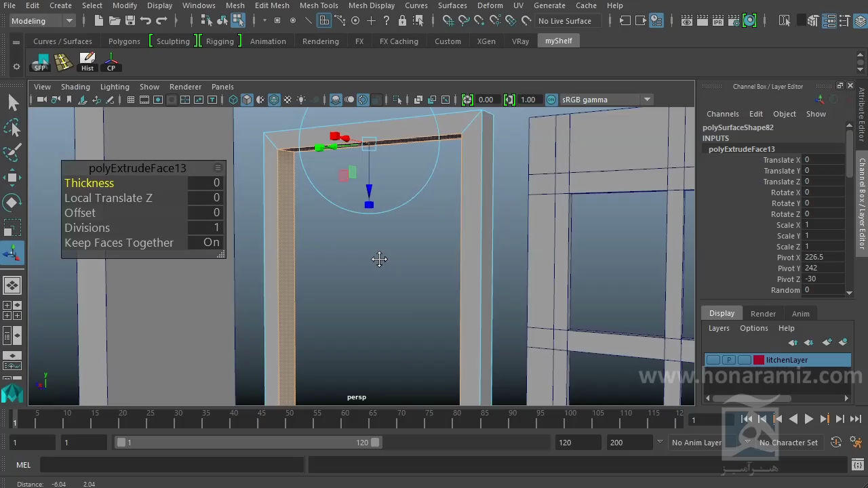Create new empty layer icon
Viewport: 868px width, 488px height.
pos(827,343)
